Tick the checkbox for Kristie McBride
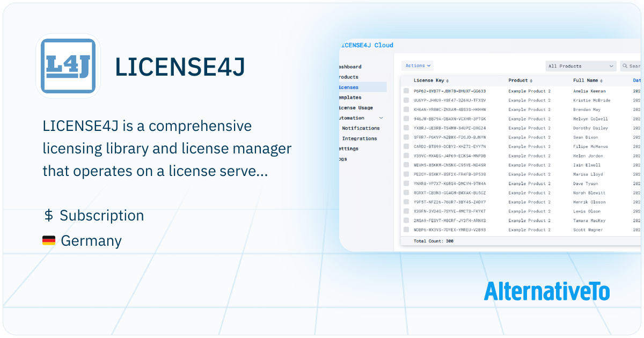Viewport: 644px width, 338px height. 406,100
